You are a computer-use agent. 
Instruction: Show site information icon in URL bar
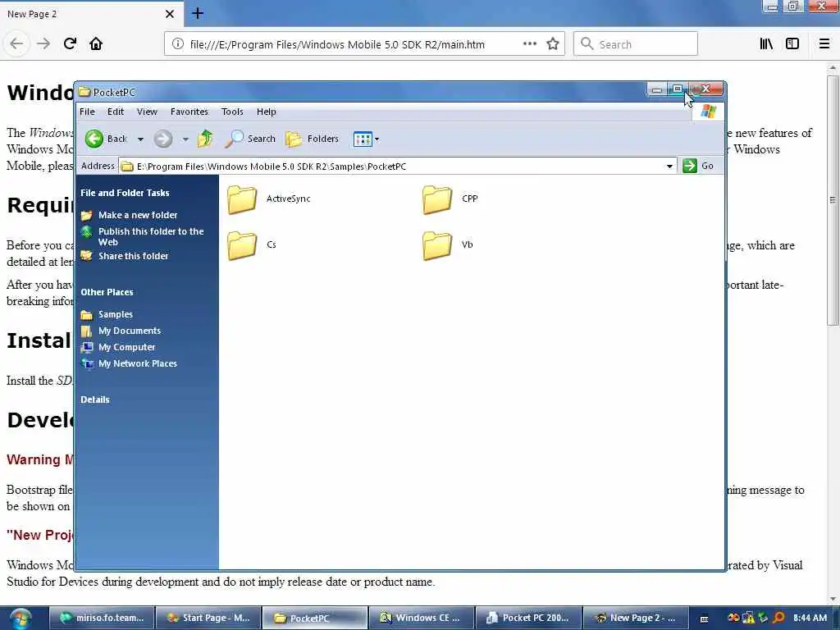(177, 44)
